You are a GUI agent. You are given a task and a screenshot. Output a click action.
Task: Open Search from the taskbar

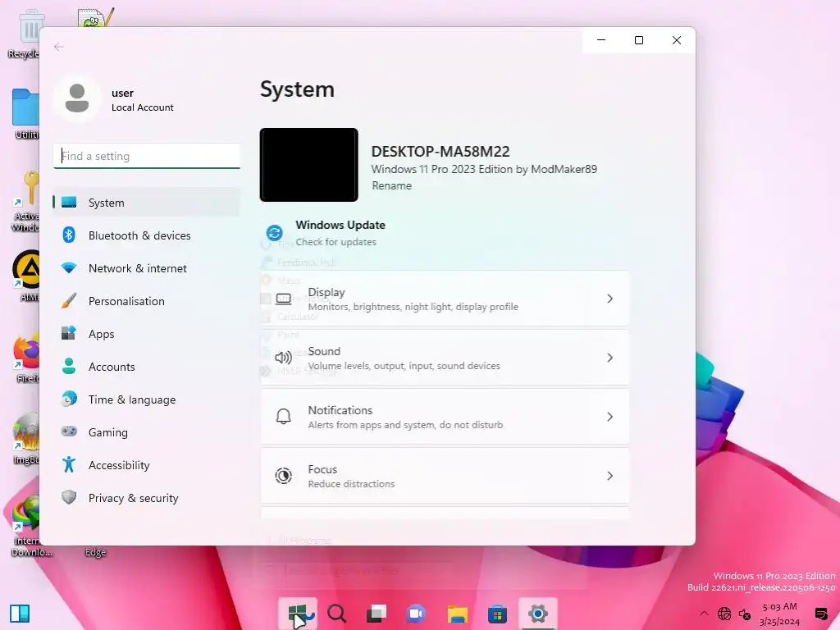click(x=336, y=613)
